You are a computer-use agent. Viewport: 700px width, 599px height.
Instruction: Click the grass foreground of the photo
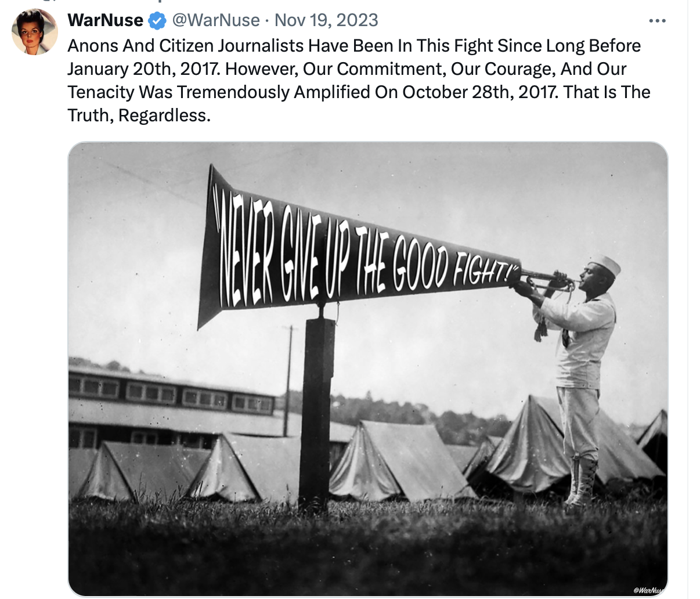click(368, 549)
